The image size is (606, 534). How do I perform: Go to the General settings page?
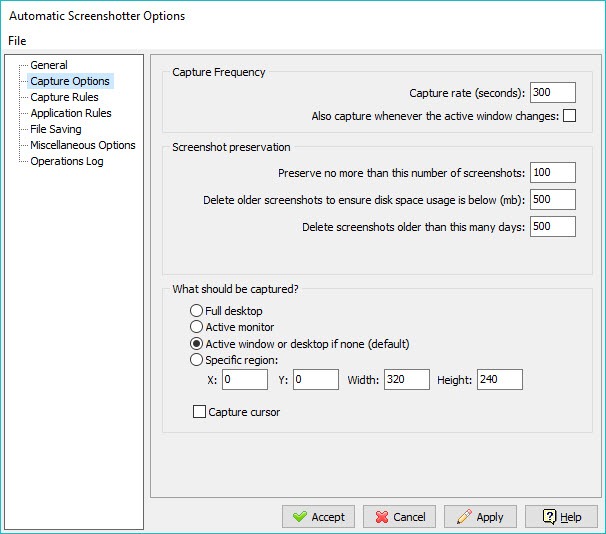49,65
